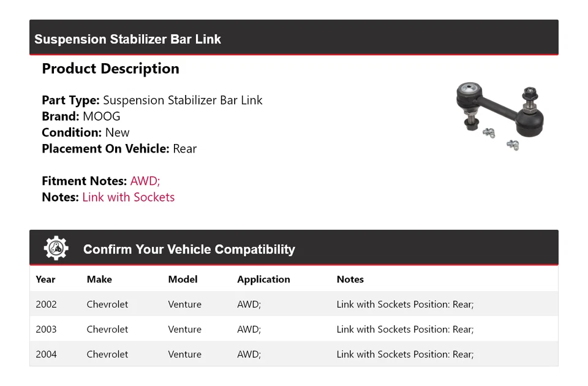
Task: Click the Confirm Your Vehicle Compatibility title
Action: pos(189,249)
